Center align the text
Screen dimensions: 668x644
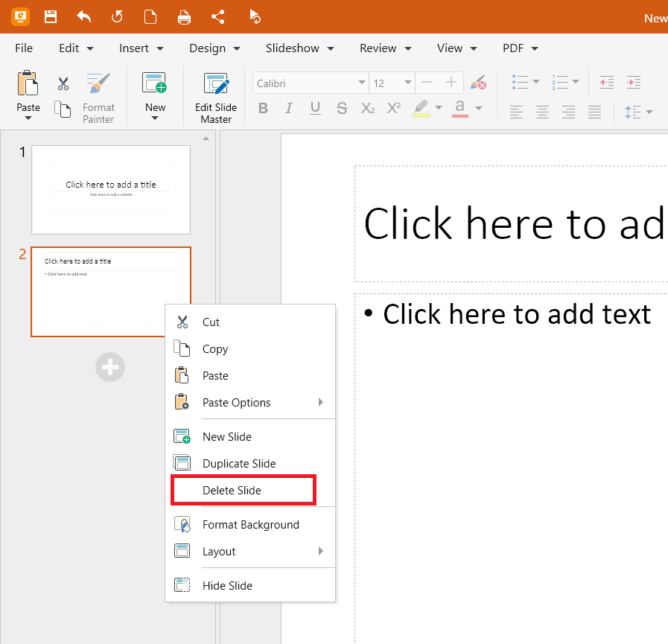[542, 112]
